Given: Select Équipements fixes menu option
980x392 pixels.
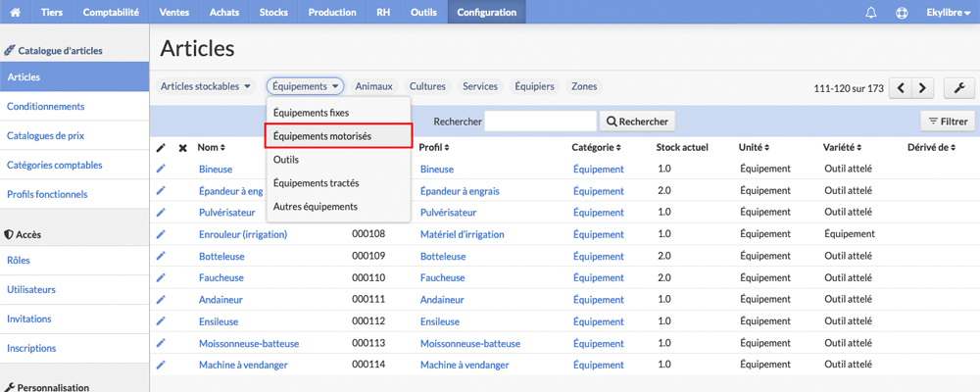Looking at the screenshot, I should 338,113.
